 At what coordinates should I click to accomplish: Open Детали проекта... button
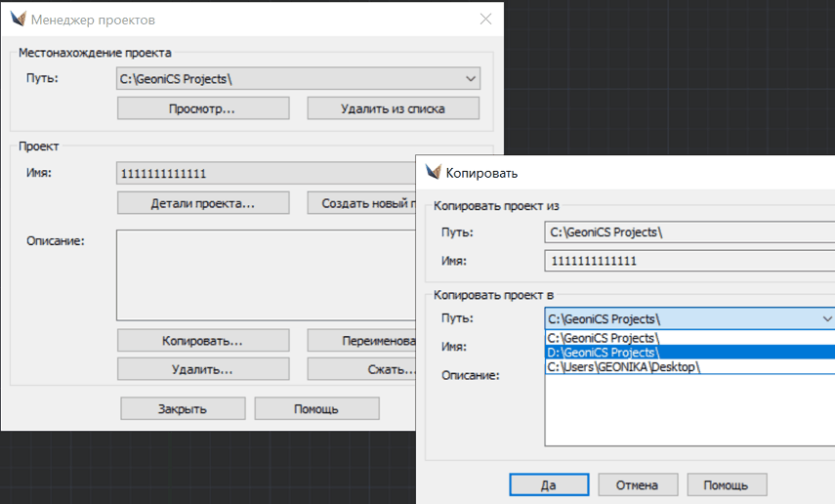pyautogui.click(x=203, y=203)
